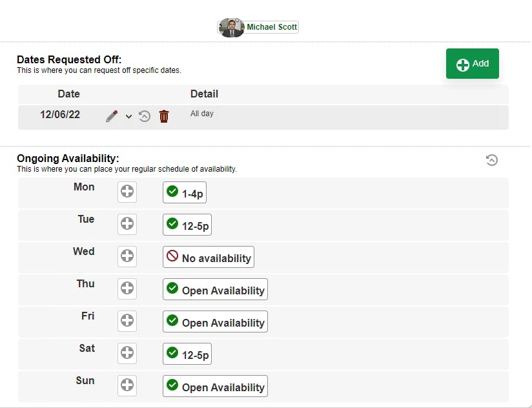Open history icon beside 12/06/22 request
The image size is (532, 408).
coord(145,116)
